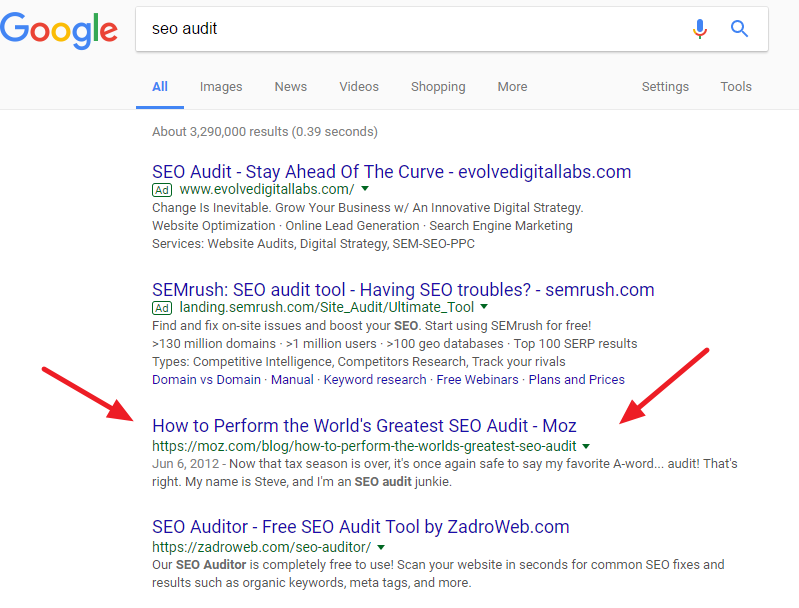Click 'Services: Website Audits, Digital Strategy' line

(313, 244)
